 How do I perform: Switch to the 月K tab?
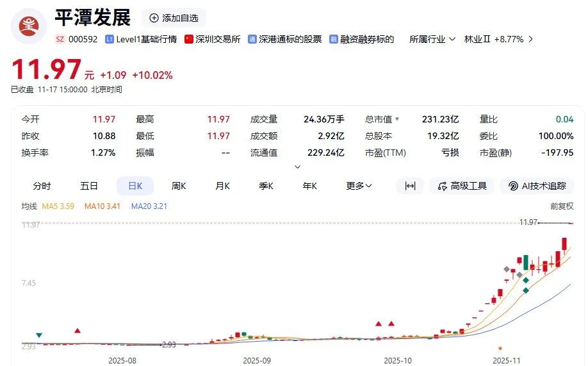222,186
